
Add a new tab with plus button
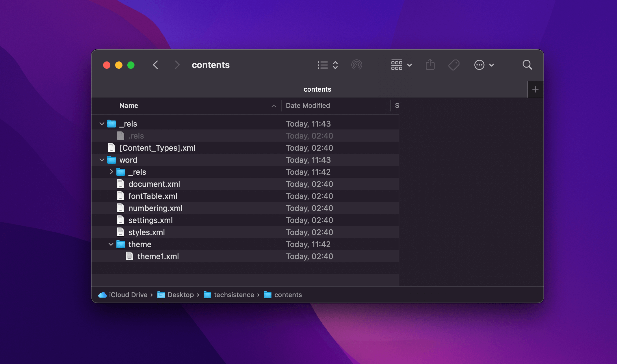click(535, 90)
